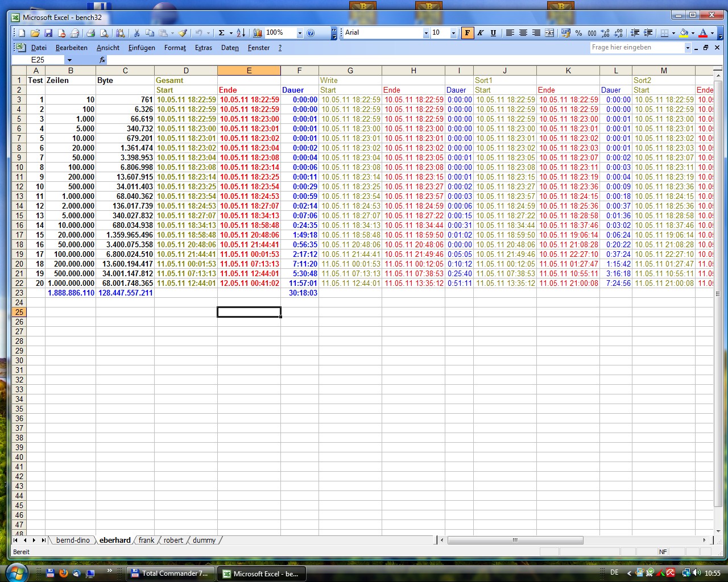Open the font size dropdown
This screenshot has height=582, width=728.
click(x=453, y=33)
